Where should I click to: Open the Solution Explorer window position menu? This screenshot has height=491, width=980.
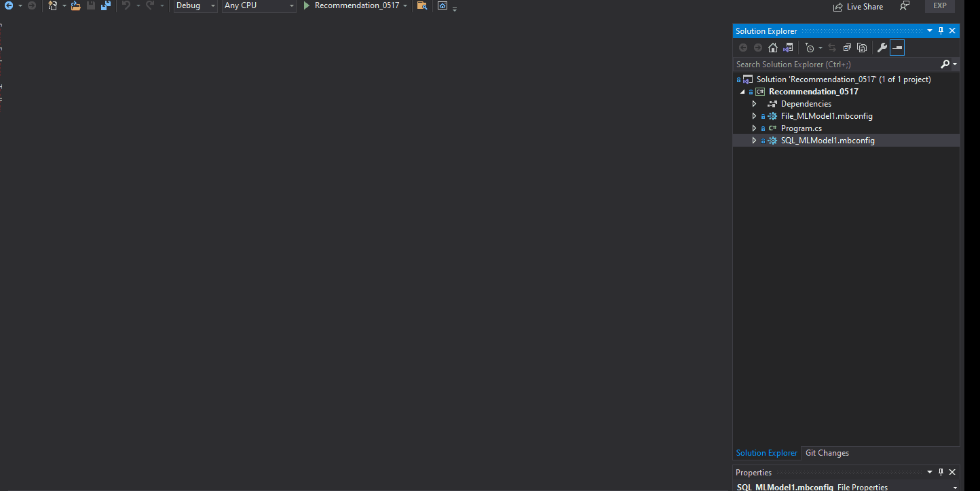(930, 31)
